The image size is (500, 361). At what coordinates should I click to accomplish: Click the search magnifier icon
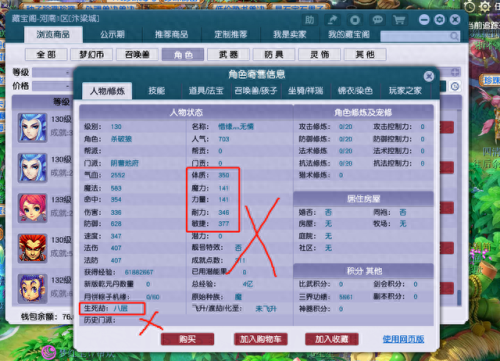click(x=454, y=36)
